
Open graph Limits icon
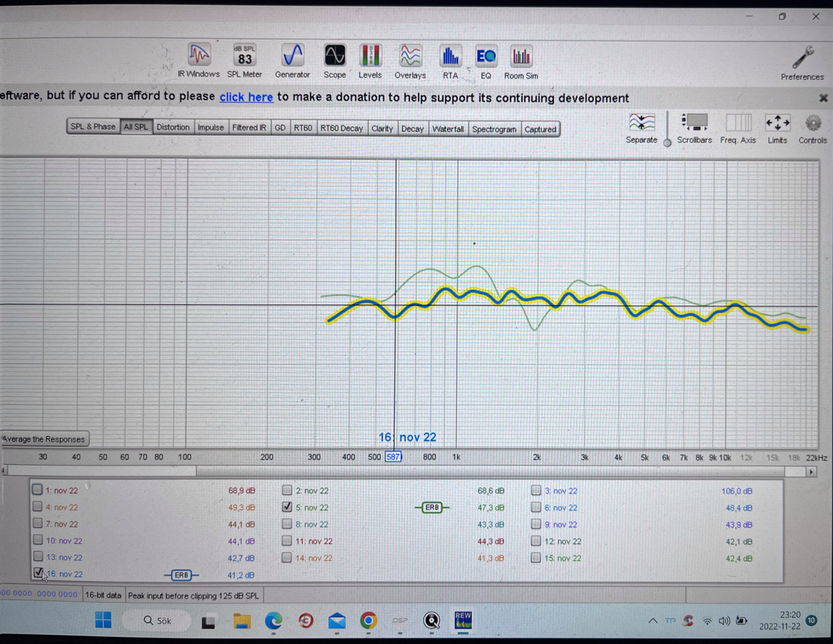pyautogui.click(x=778, y=128)
